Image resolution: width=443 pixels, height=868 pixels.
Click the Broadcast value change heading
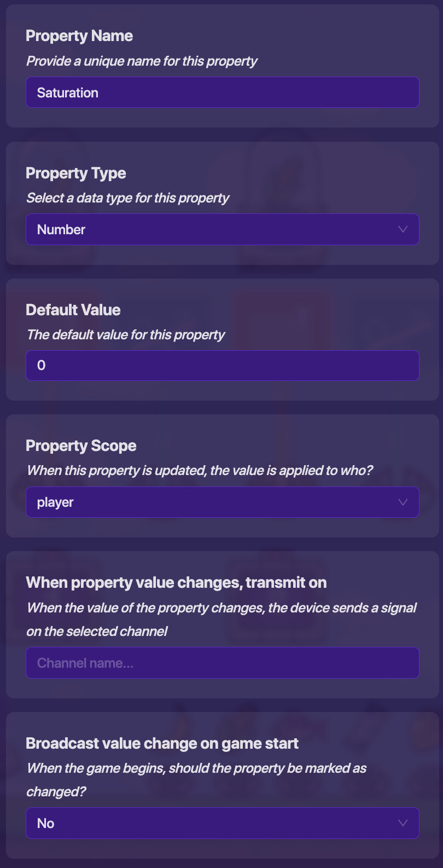[x=162, y=743]
